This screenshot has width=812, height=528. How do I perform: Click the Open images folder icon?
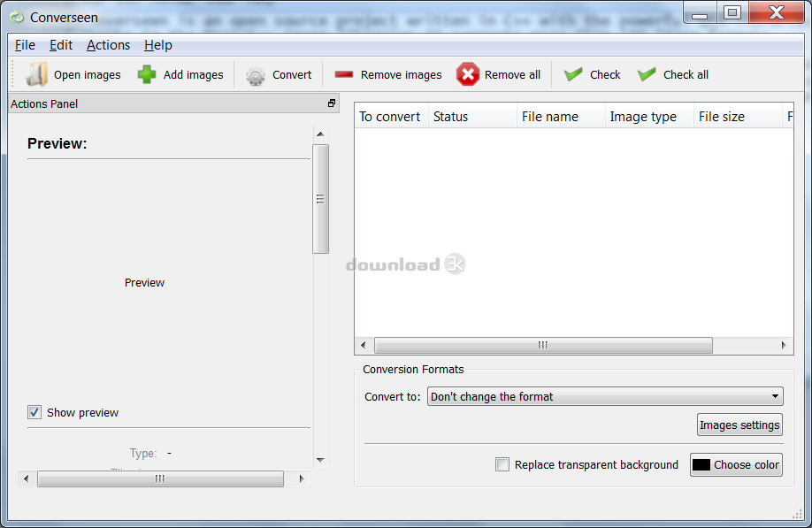[x=37, y=74]
